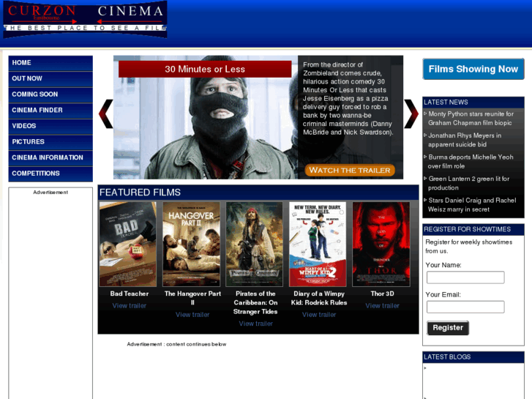Select COMING SOON in the sidebar
The image size is (532, 399).
point(50,94)
